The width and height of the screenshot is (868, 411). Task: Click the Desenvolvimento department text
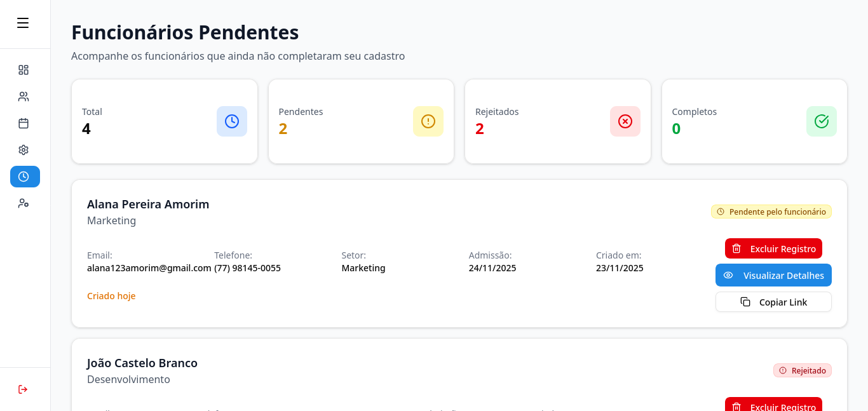pyautogui.click(x=128, y=379)
